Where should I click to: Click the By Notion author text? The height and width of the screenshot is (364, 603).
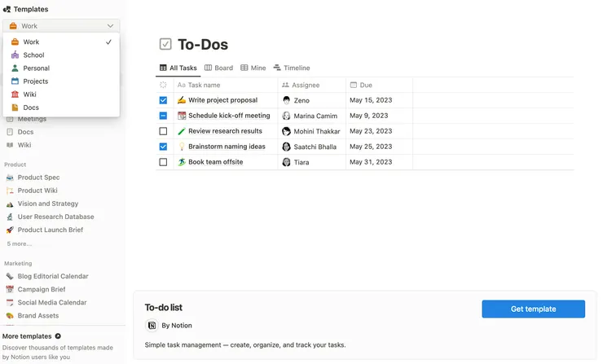click(x=177, y=325)
